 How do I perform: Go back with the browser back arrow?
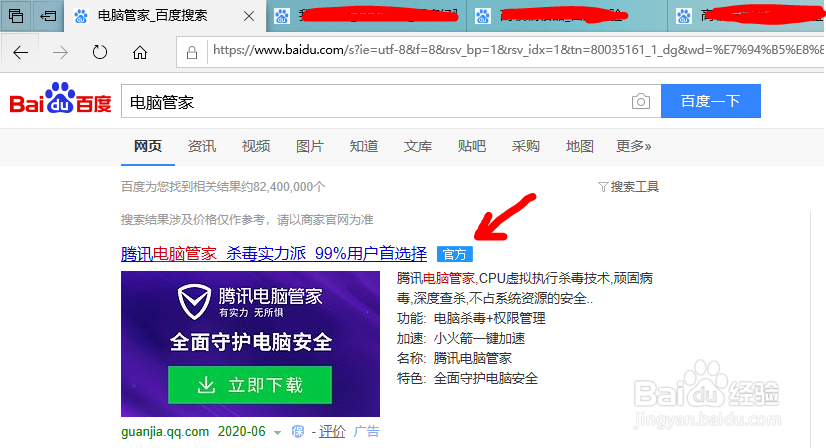[x=21, y=53]
